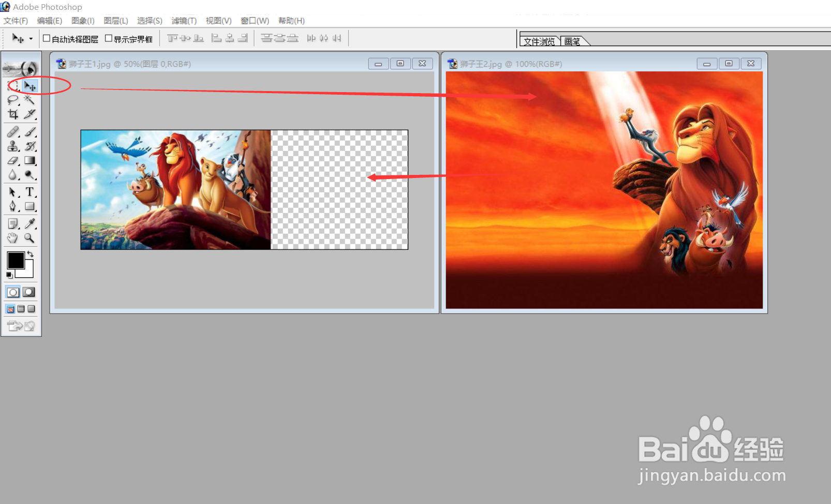This screenshot has width=831, height=504.
Task: Select the Healing Brush tool
Action: click(x=13, y=132)
